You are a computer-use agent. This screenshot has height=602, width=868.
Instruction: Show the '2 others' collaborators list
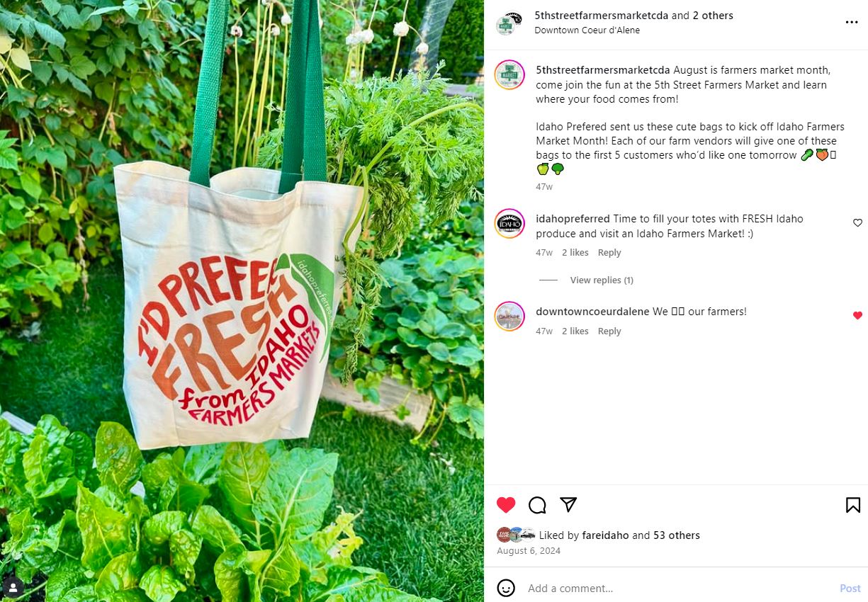713,16
